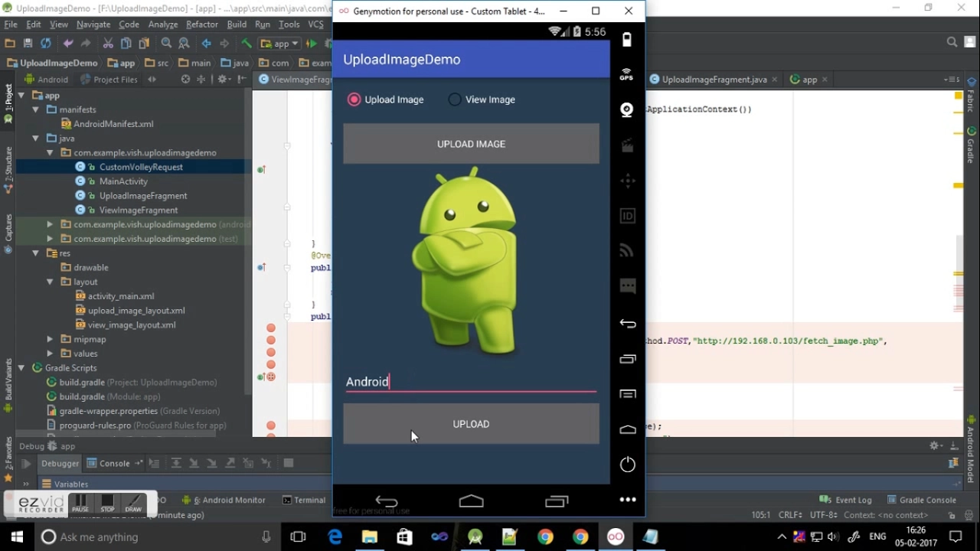Click the Paste toolbar icon
Screen dimensions: 980x551
pos(144,44)
